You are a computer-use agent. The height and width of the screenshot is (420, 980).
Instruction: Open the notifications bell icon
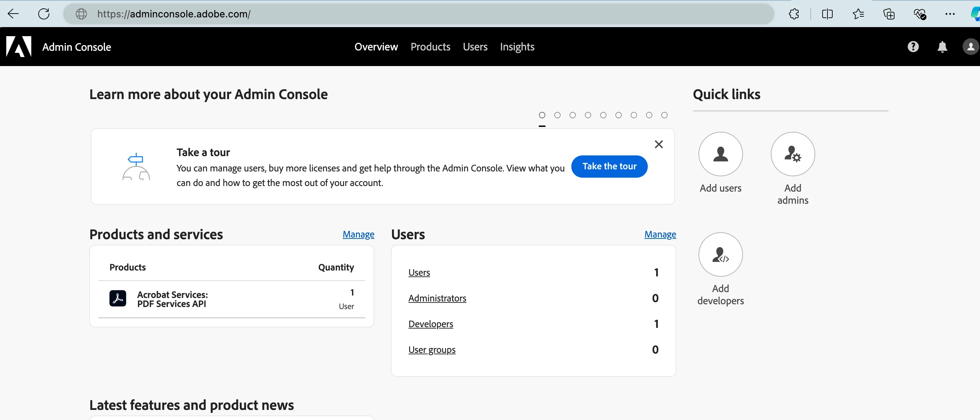click(942, 47)
